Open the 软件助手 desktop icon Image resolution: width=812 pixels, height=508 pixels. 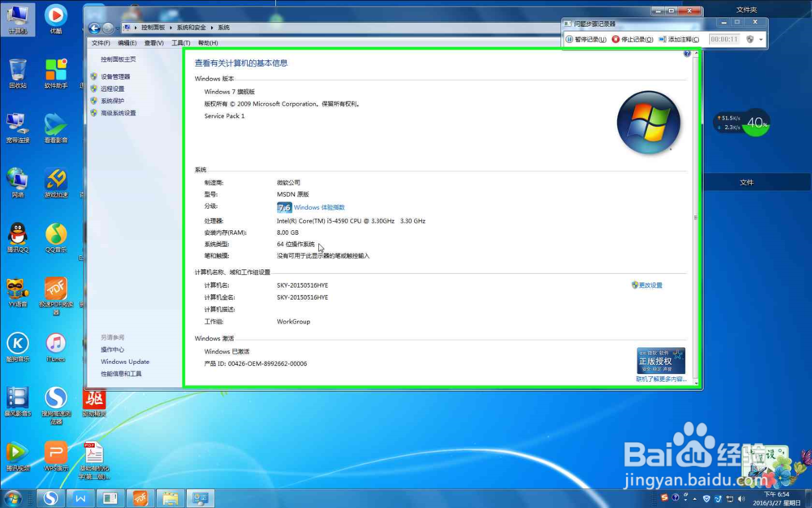point(55,74)
